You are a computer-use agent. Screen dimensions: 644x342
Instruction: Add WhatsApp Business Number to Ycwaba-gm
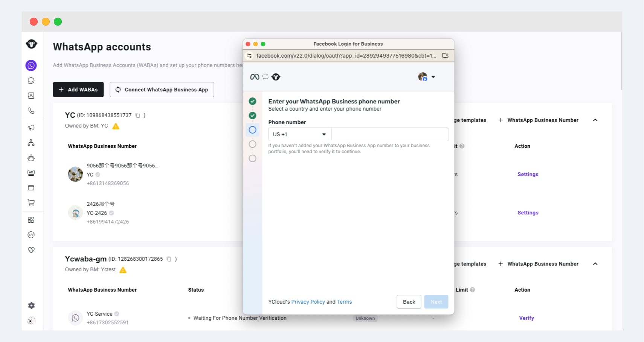pyautogui.click(x=539, y=264)
